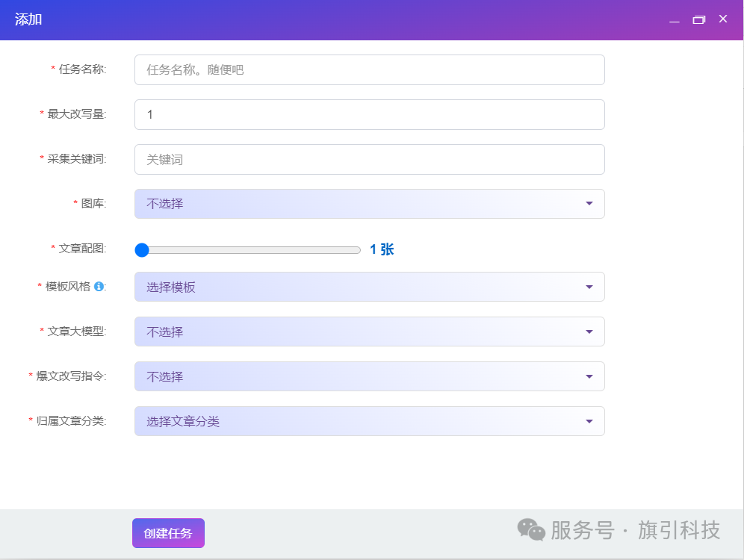Click the maximize button on the title bar
744x560 pixels.
click(x=699, y=19)
